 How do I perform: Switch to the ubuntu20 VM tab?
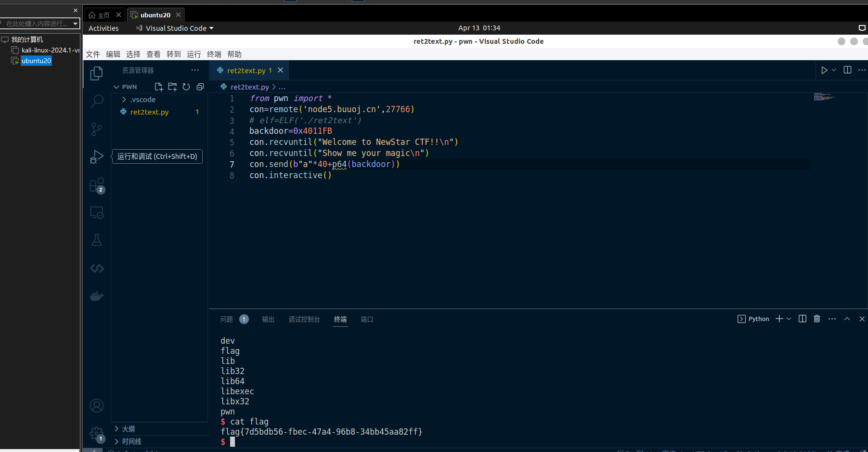click(x=155, y=15)
